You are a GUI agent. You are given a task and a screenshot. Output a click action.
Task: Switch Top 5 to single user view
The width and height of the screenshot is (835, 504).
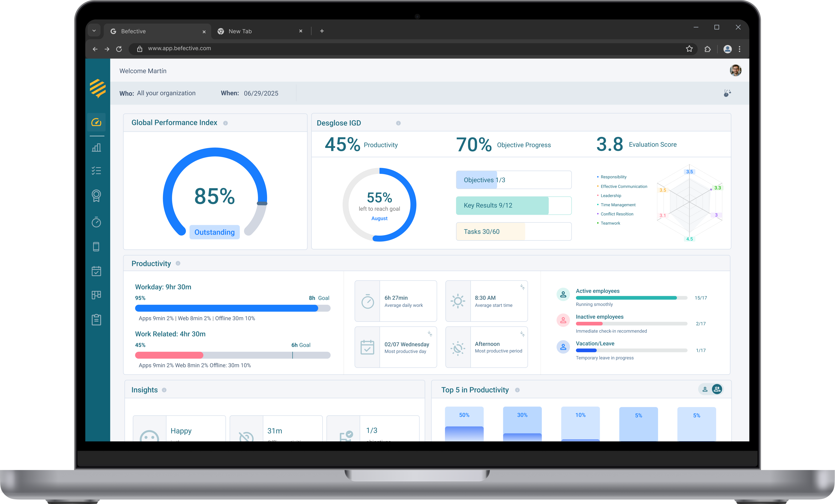click(x=705, y=389)
